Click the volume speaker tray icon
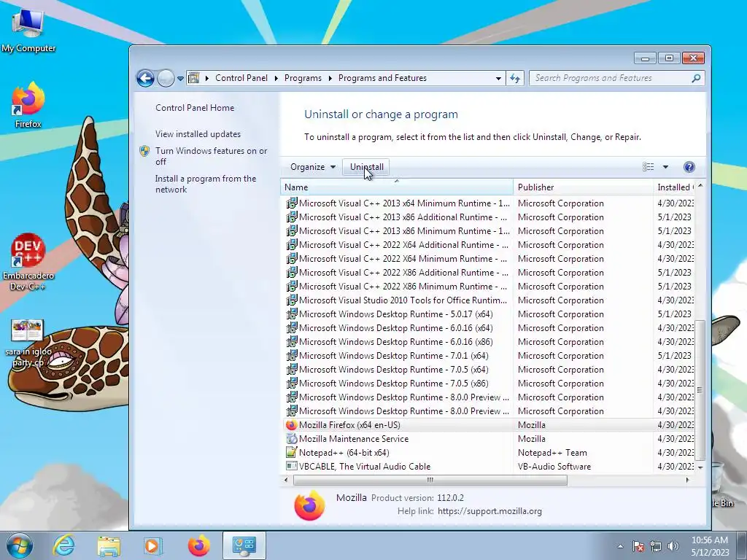The image size is (747, 560). point(673,546)
